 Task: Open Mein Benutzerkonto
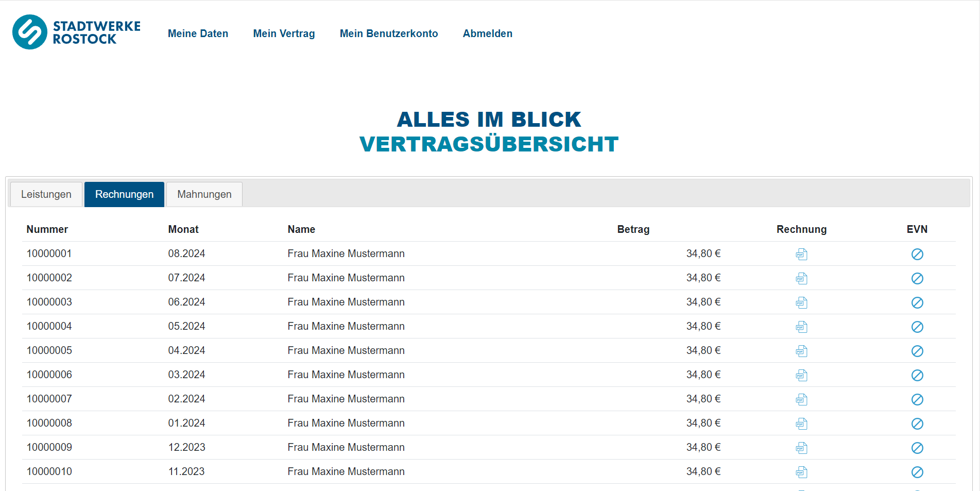(x=389, y=33)
